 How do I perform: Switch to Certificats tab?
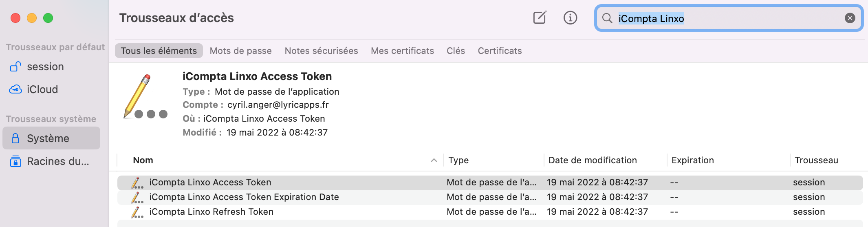[500, 51]
